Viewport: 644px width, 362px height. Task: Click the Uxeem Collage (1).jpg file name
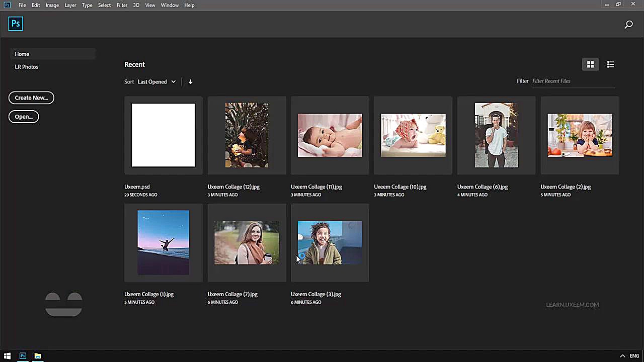[149, 294]
